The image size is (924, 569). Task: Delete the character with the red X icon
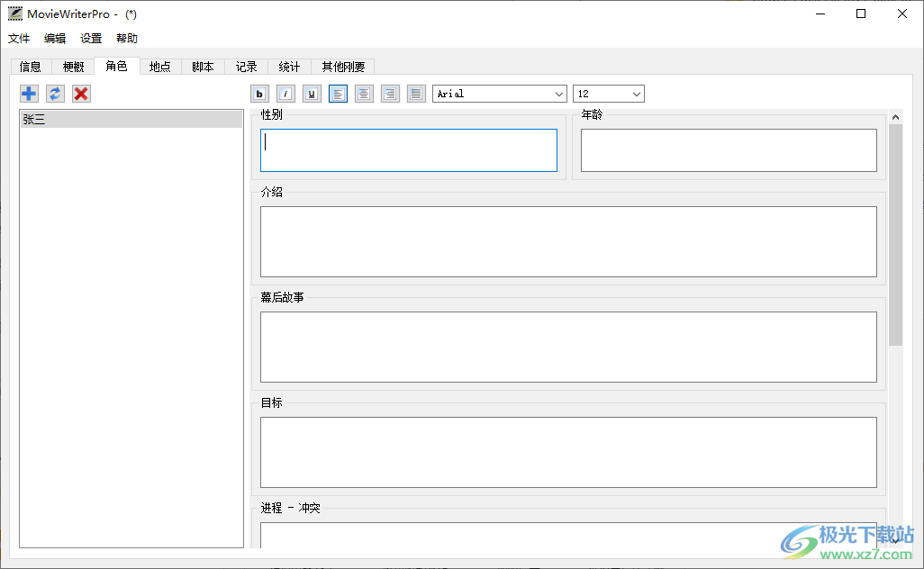click(81, 94)
